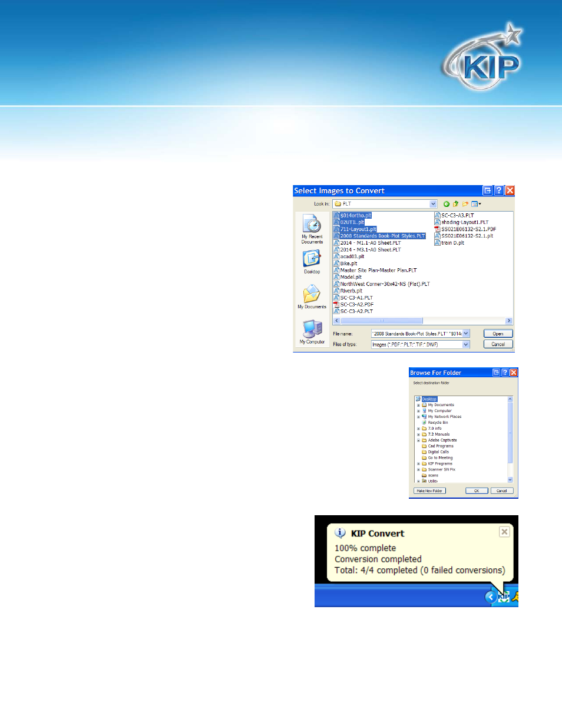This screenshot has width=562, height=728.
Task: Select the Go to Meeting folder
Action: tap(440, 458)
